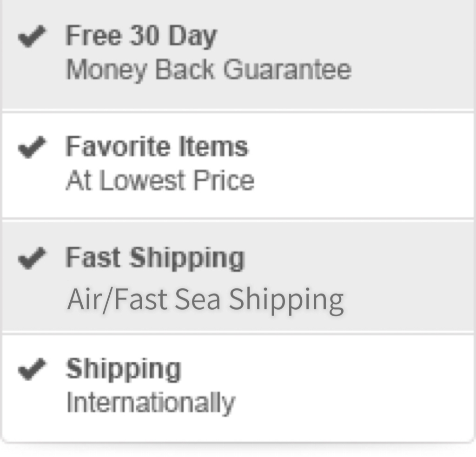Click the 'Air/Fast Sea Shipping' subtitle
The width and height of the screenshot is (476, 457).
pyautogui.click(x=205, y=300)
